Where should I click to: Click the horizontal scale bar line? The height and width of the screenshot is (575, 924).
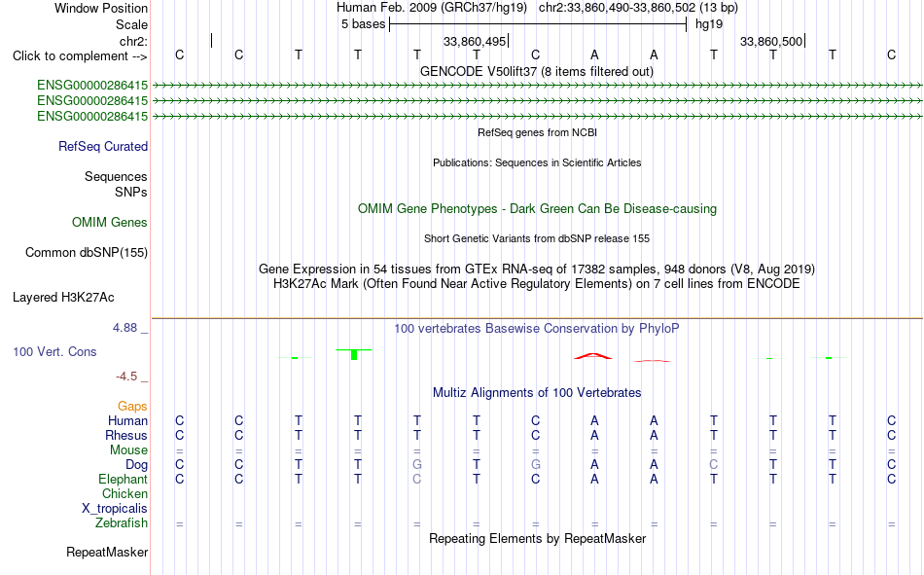point(538,24)
